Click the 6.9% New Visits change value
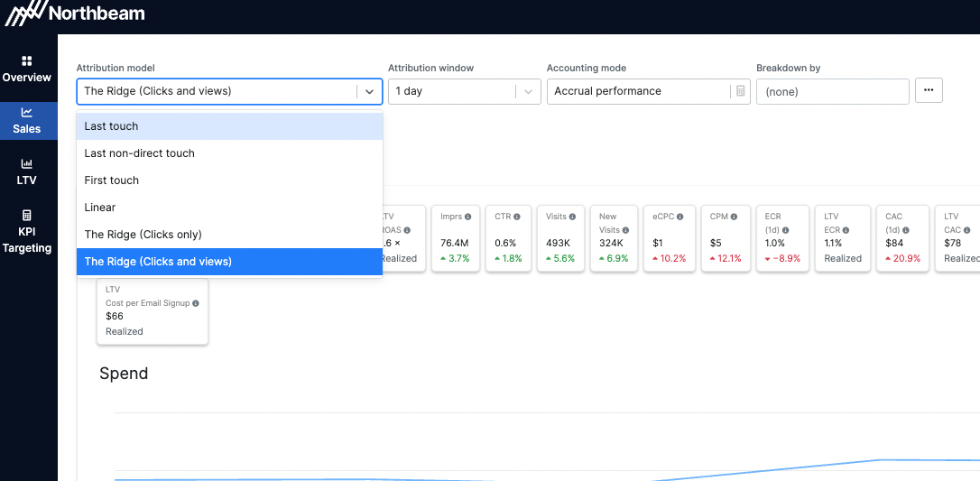The image size is (980, 481). point(619,259)
